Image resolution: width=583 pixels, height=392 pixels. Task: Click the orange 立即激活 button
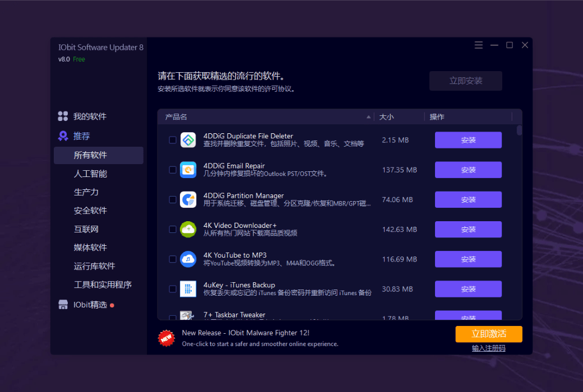(x=489, y=334)
